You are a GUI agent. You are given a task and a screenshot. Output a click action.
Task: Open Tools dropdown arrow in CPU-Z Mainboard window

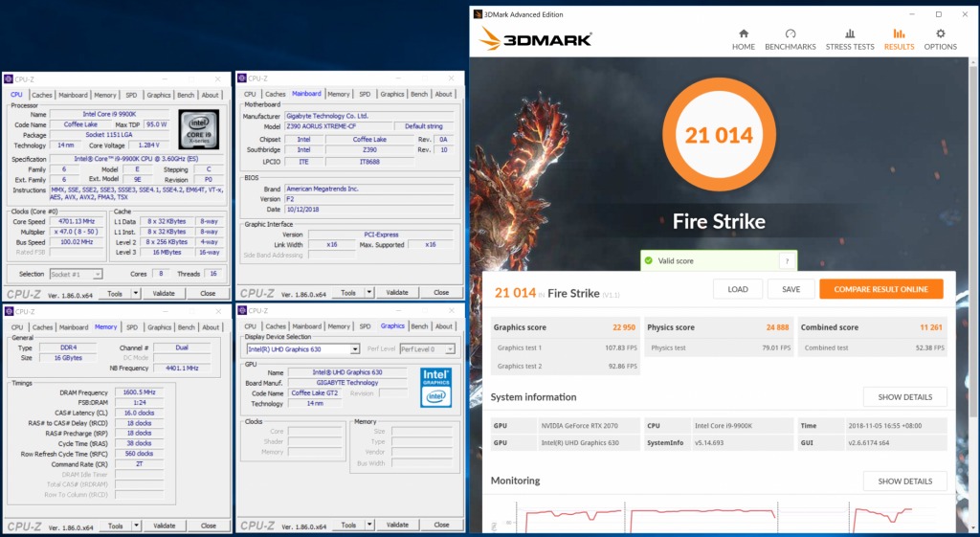click(x=369, y=293)
